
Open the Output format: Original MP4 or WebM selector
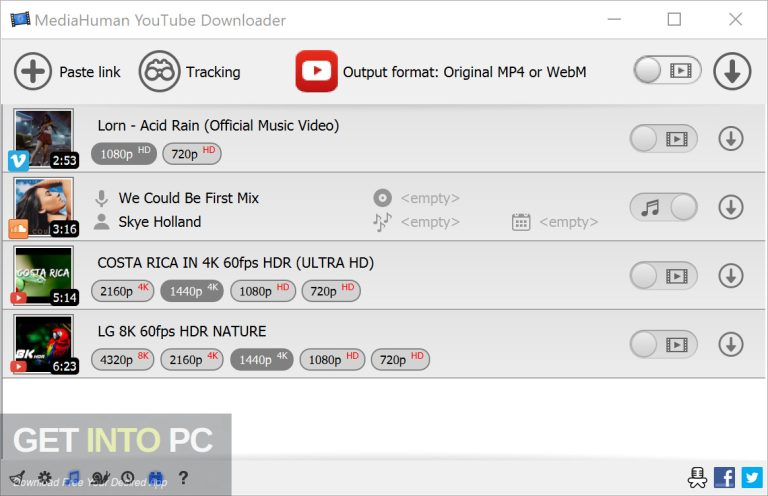click(x=464, y=72)
